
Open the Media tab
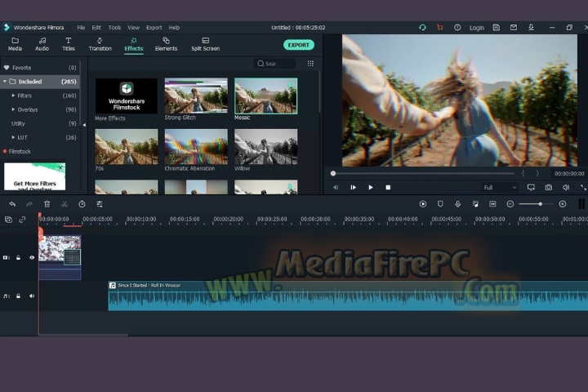(x=15, y=44)
